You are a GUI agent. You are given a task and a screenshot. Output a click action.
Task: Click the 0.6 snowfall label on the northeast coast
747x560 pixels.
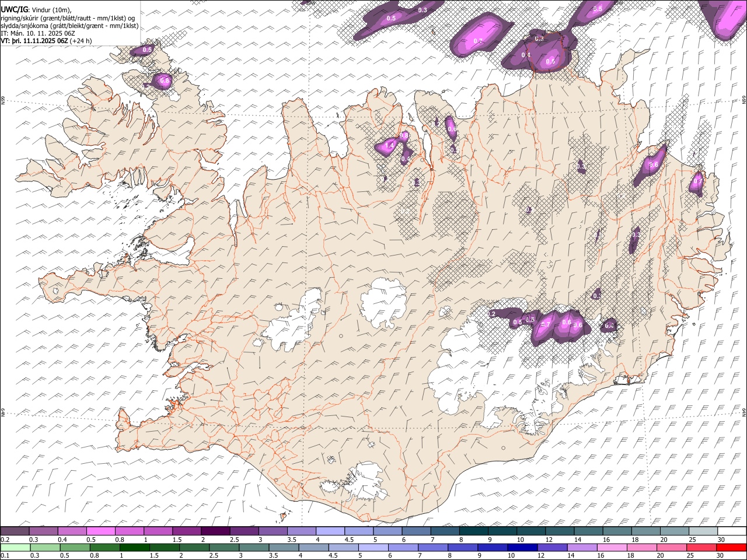point(654,165)
